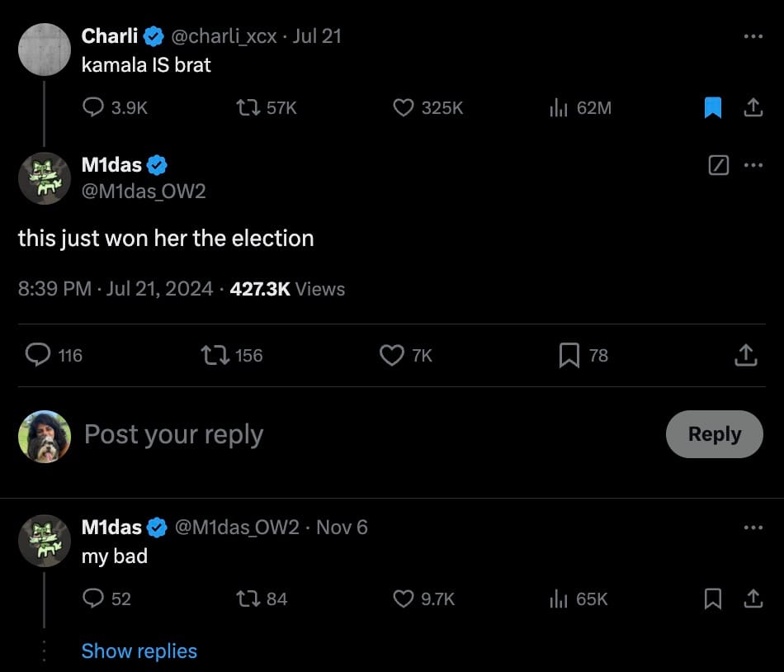784x672 pixels.
Task: Expand "Show replies" link
Action: (x=139, y=651)
